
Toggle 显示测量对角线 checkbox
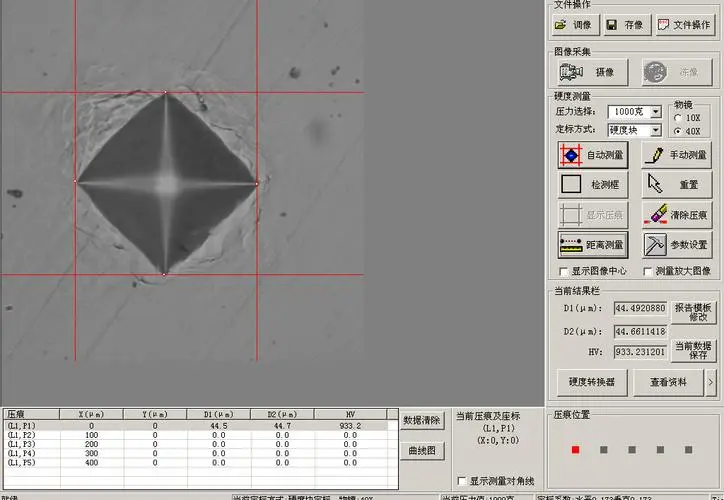coord(461,480)
